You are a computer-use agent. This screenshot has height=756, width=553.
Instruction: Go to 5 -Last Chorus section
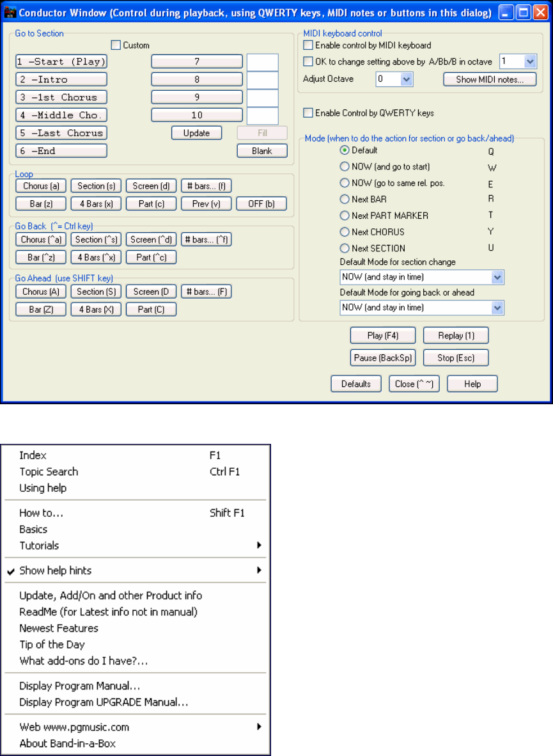(61, 133)
